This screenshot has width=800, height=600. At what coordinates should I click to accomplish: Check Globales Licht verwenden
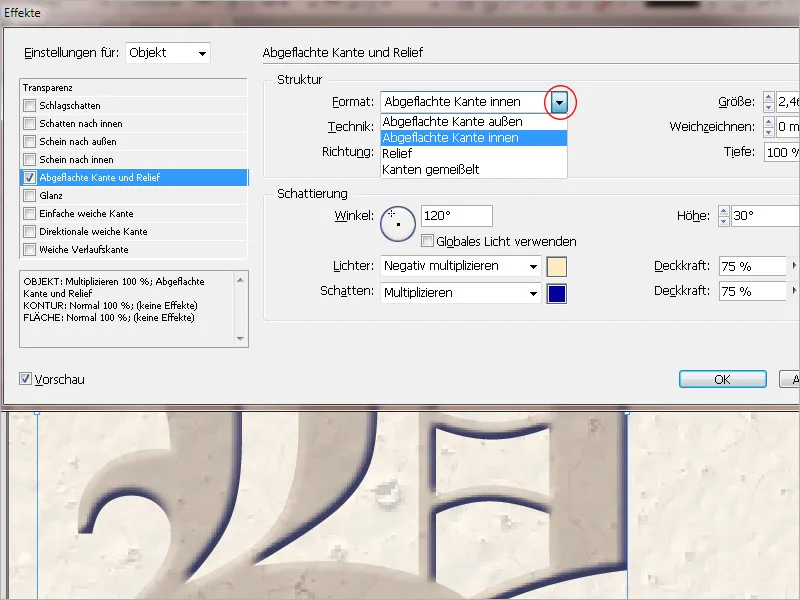point(427,241)
